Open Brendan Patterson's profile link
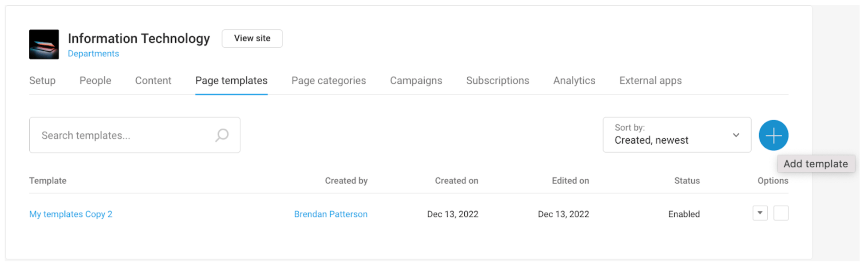 coord(330,214)
